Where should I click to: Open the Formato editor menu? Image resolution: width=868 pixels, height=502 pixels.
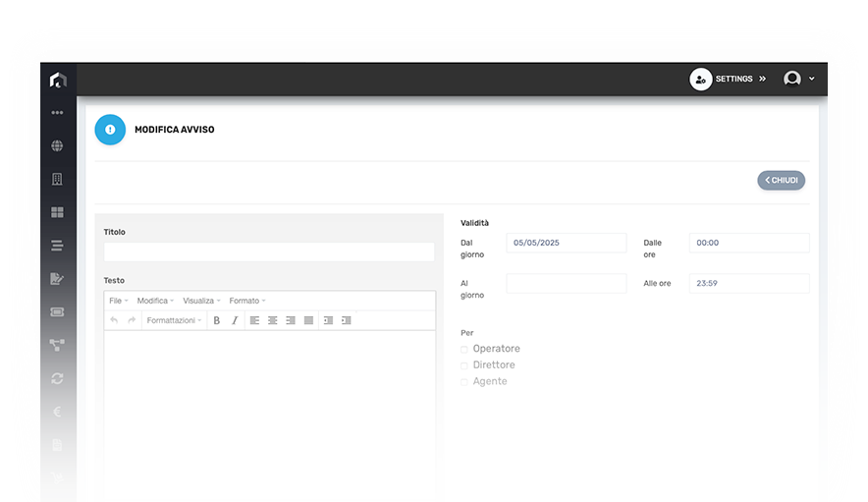pyautogui.click(x=246, y=301)
